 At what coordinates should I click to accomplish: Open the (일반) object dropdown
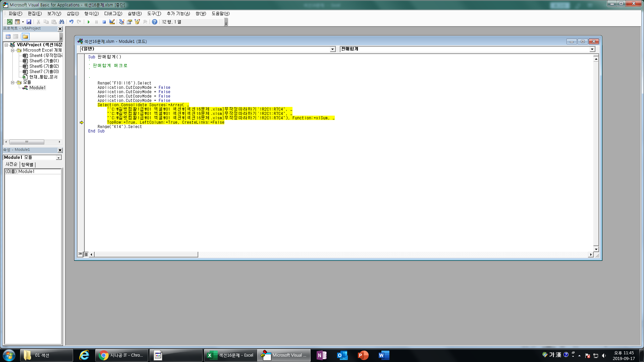[x=332, y=49]
